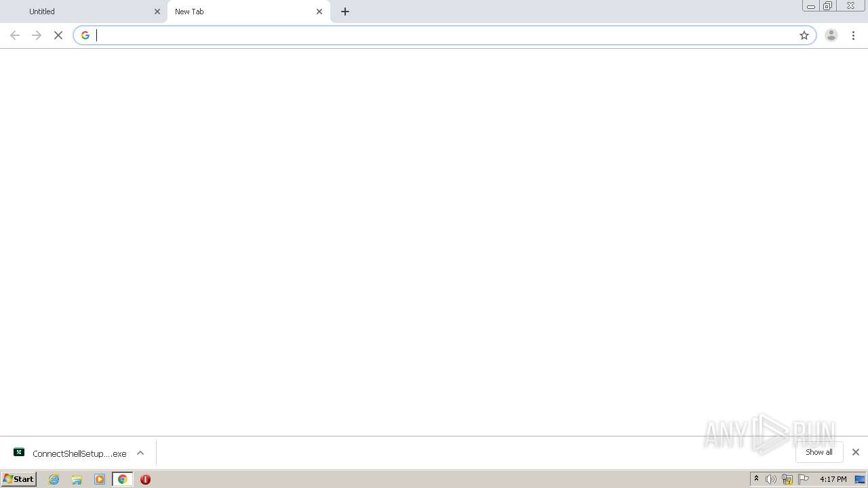
Task: Select the New Tab tab
Action: pos(248,12)
